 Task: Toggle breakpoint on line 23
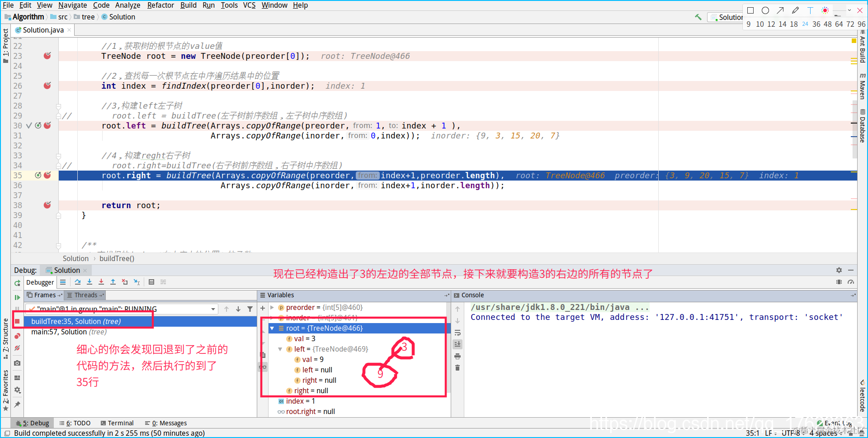[47, 56]
